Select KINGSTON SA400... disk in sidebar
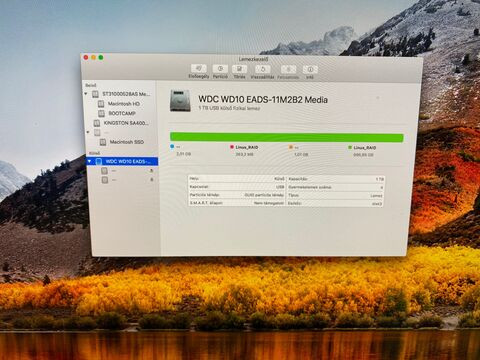This screenshot has width=480, height=360. pos(125,123)
